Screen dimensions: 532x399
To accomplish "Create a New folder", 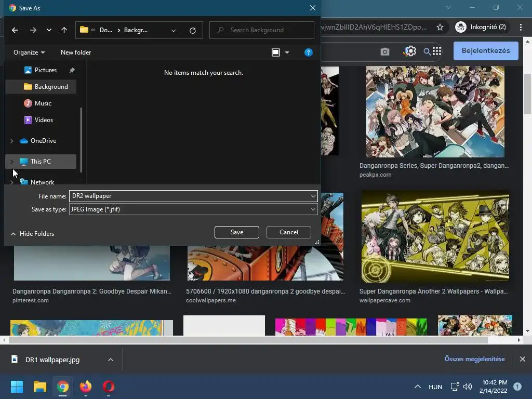I will [76, 52].
